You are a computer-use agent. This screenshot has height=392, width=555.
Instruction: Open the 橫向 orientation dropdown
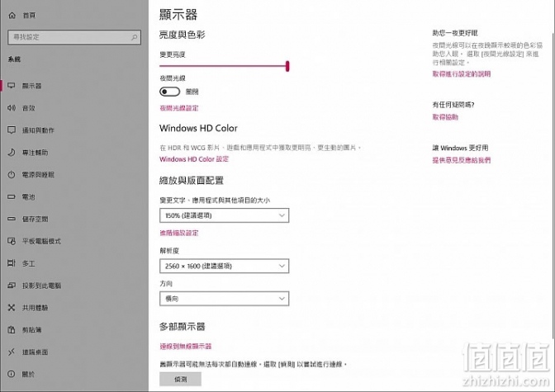[225, 299]
